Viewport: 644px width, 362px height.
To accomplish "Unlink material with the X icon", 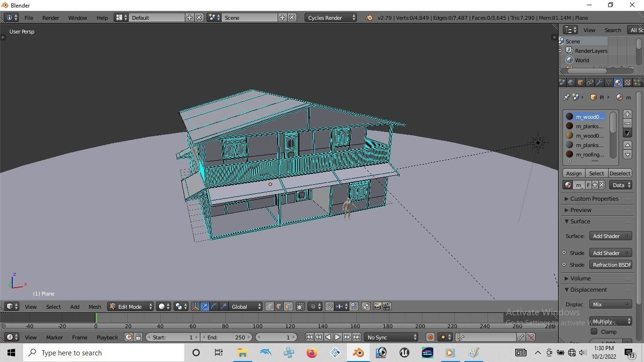I will click(x=602, y=185).
